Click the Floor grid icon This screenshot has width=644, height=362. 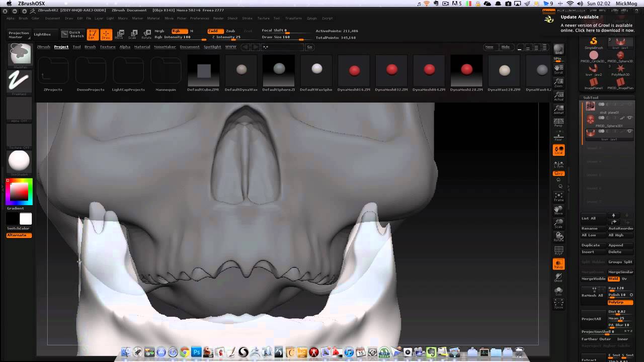tap(558, 136)
